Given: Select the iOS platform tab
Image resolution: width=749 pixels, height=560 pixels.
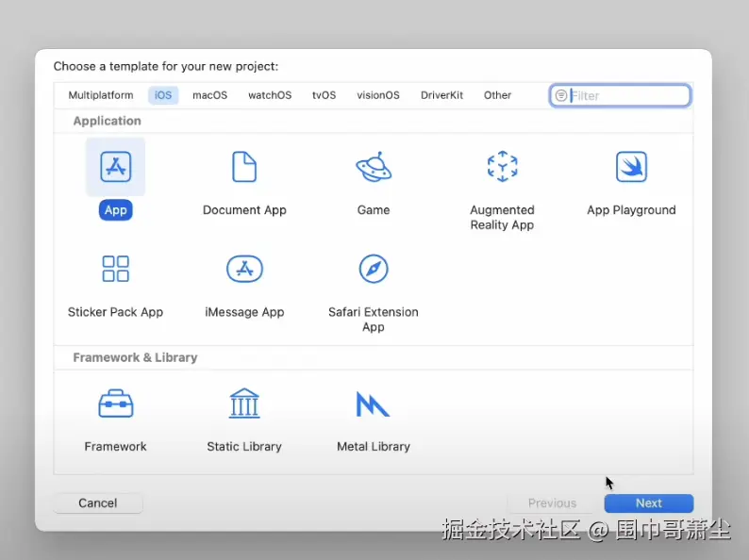Looking at the screenshot, I should tap(163, 95).
